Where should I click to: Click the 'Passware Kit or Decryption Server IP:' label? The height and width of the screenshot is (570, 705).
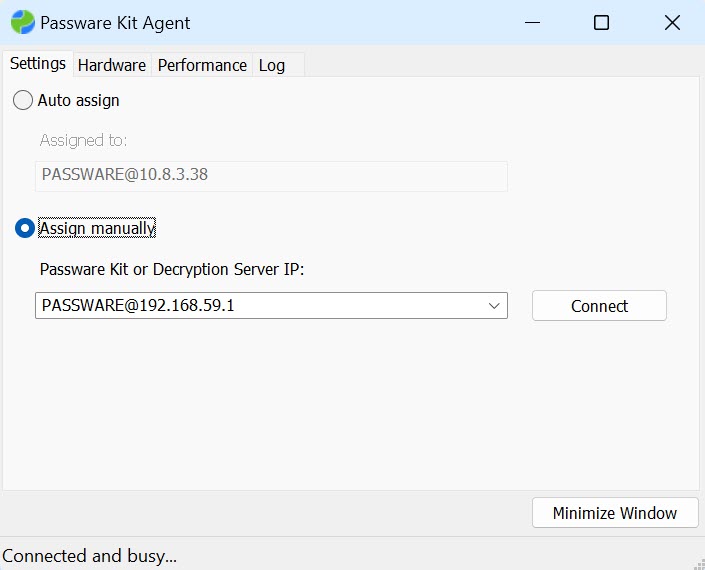(172, 269)
